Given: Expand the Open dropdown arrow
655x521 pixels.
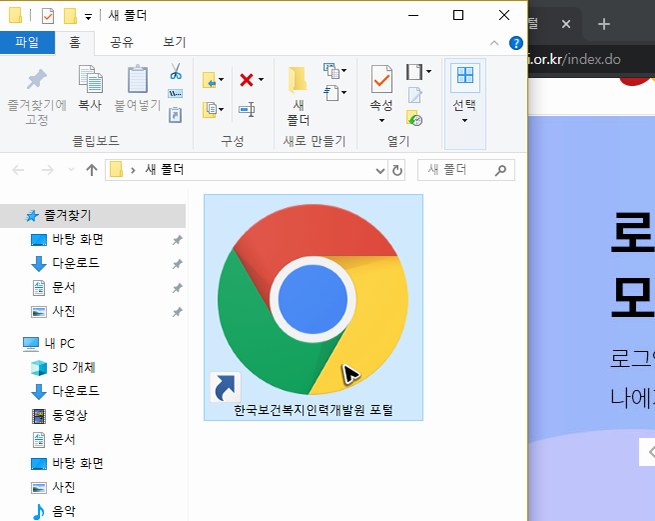Looking at the screenshot, I should [x=428, y=71].
